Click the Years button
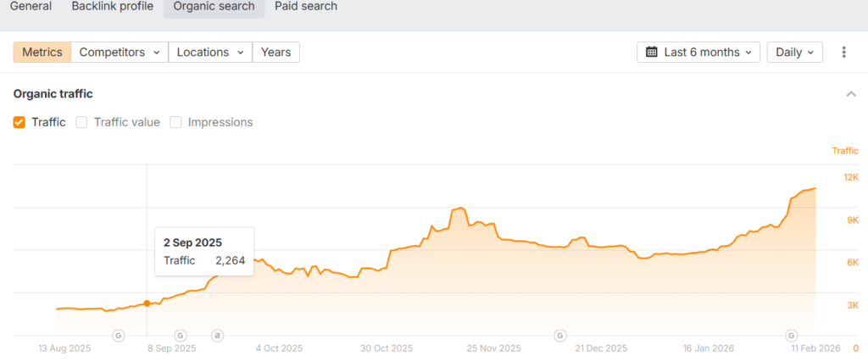 click(276, 53)
